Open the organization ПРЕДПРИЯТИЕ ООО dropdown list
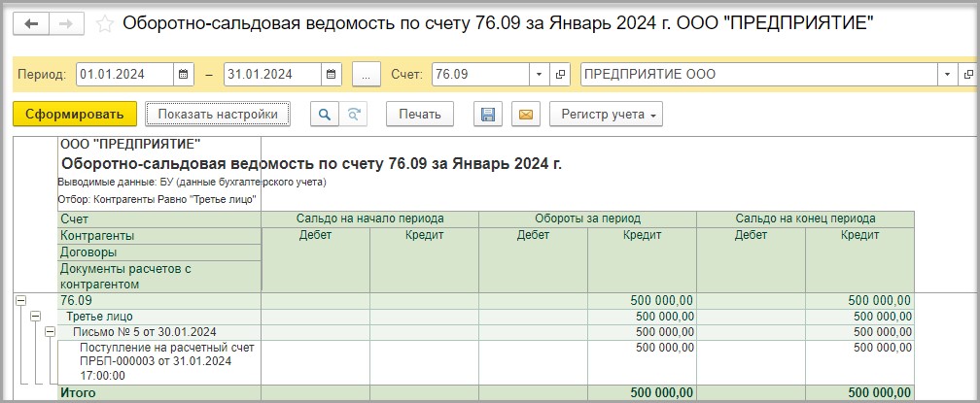The width and height of the screenshot is (980, 403). [946, 75]
